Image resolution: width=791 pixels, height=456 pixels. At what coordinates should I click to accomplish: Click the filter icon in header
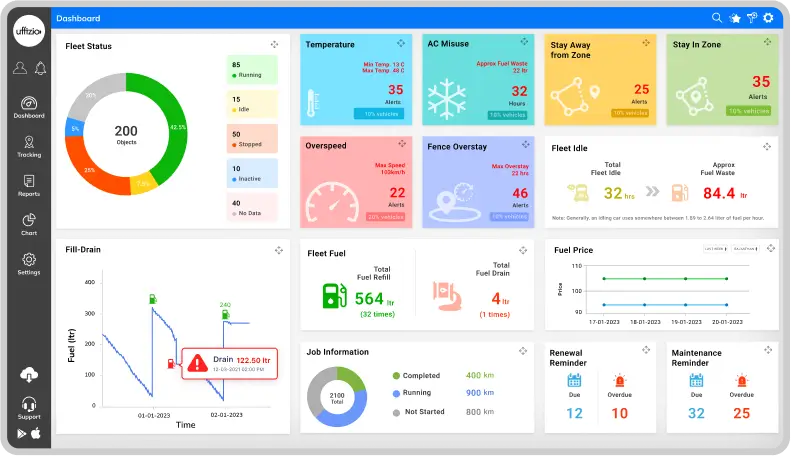tap(751, 18)
